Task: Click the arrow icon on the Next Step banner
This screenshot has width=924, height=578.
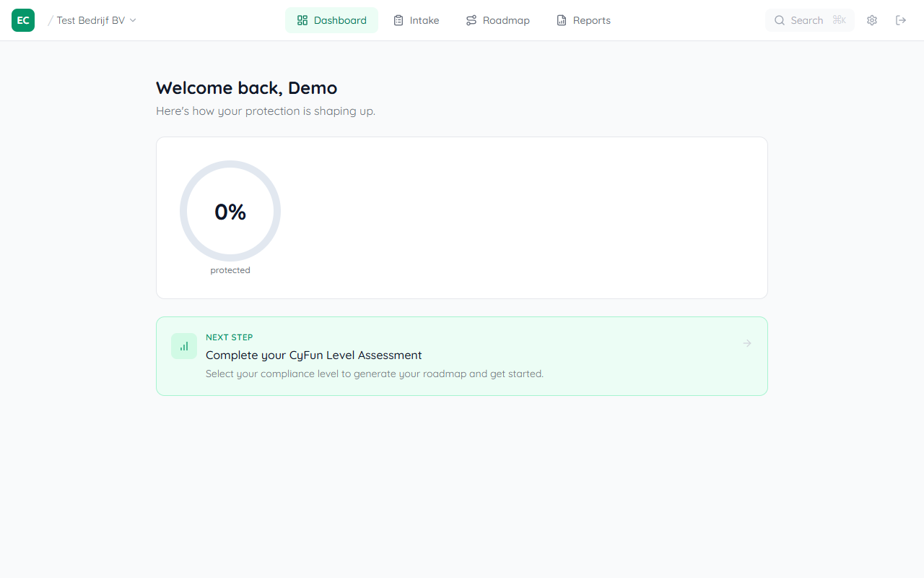Action: pyautogui.click(x=746, y=343)
